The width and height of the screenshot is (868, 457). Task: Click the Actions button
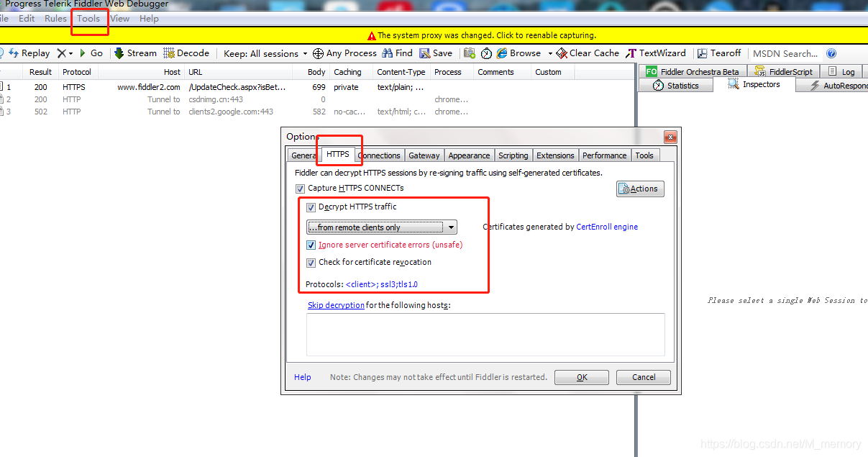tap(640, 189)
